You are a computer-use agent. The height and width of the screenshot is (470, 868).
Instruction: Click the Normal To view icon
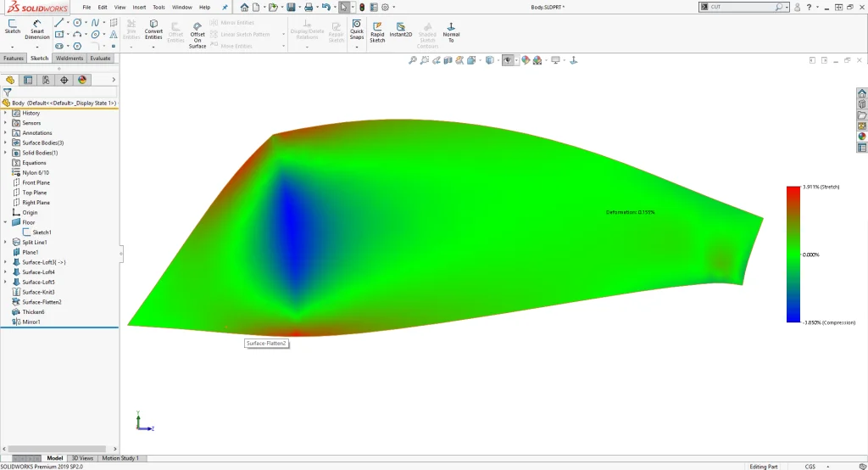[x=451, y=31]
